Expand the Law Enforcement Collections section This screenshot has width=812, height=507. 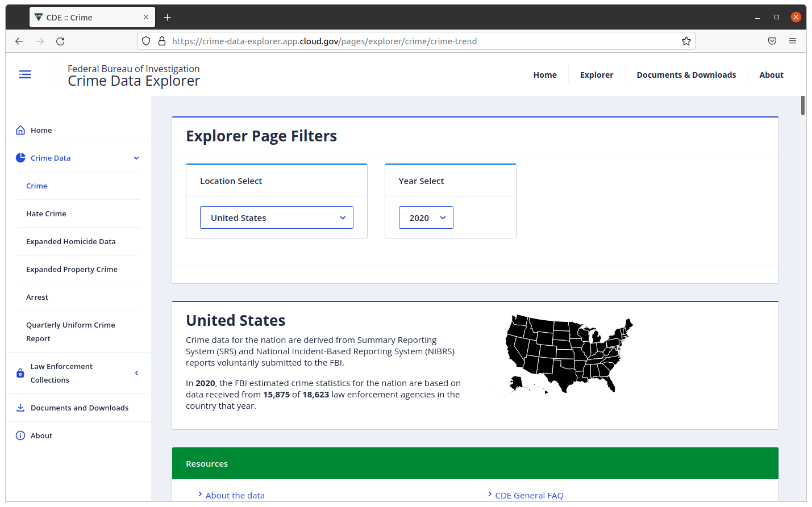coord(136,373)
